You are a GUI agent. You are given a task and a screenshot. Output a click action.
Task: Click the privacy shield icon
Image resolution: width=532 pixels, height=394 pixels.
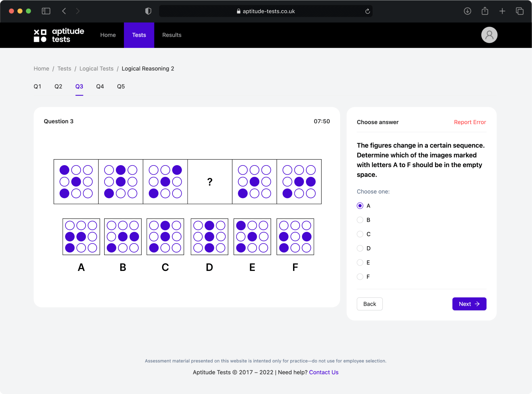click(x=148, y=11)
